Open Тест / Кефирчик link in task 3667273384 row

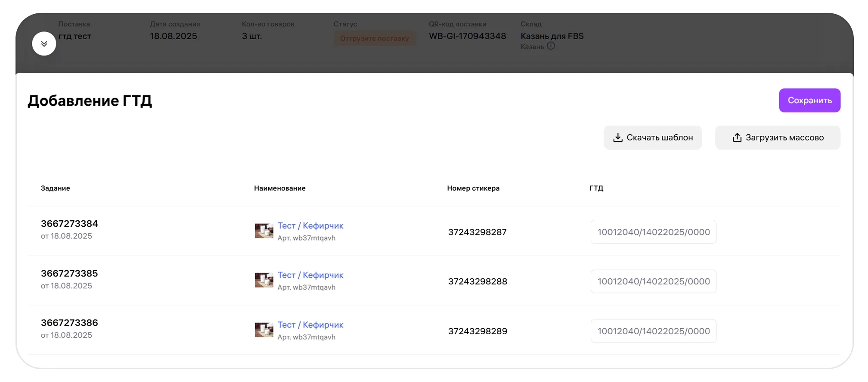[x=310, y=226]
